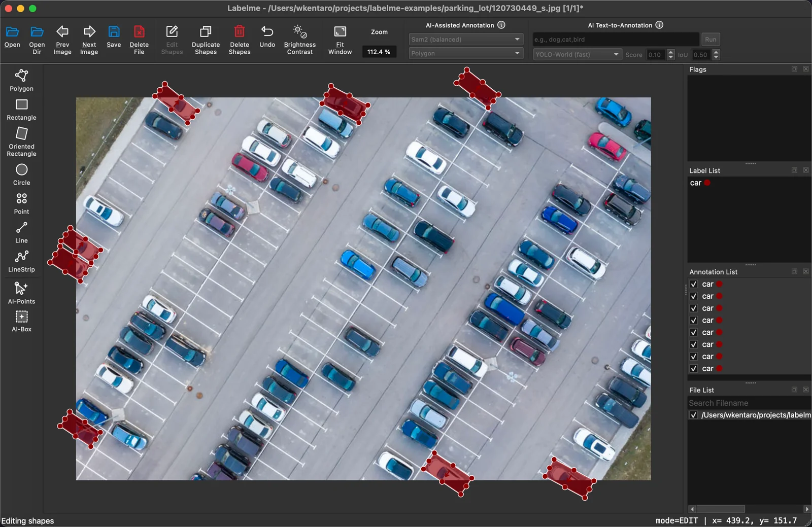This screenshot has height=527, width=812.
Task: Click the Zoom percentage field
Action: pyautogui.click(x=379, y=52)
